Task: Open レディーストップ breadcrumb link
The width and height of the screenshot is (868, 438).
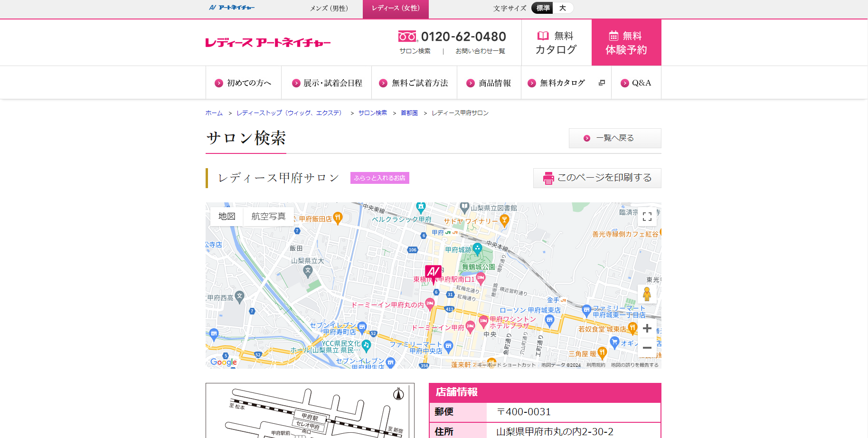Action: 290,113
